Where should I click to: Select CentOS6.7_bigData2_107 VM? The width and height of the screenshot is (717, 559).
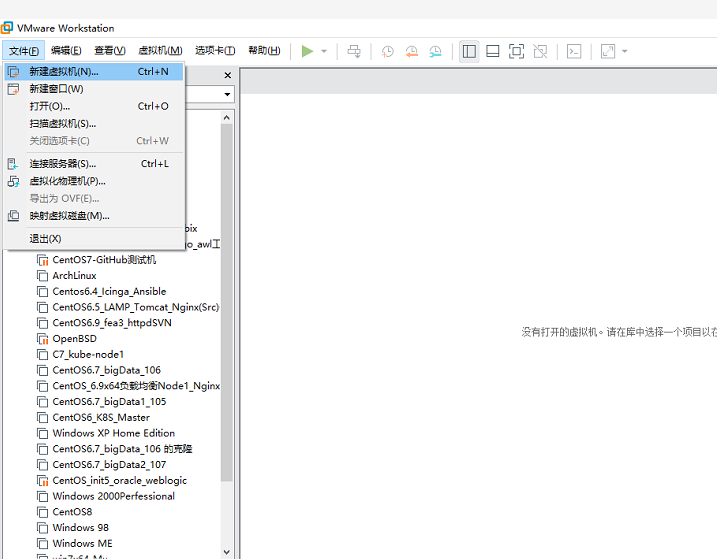[x=109, y=465]
